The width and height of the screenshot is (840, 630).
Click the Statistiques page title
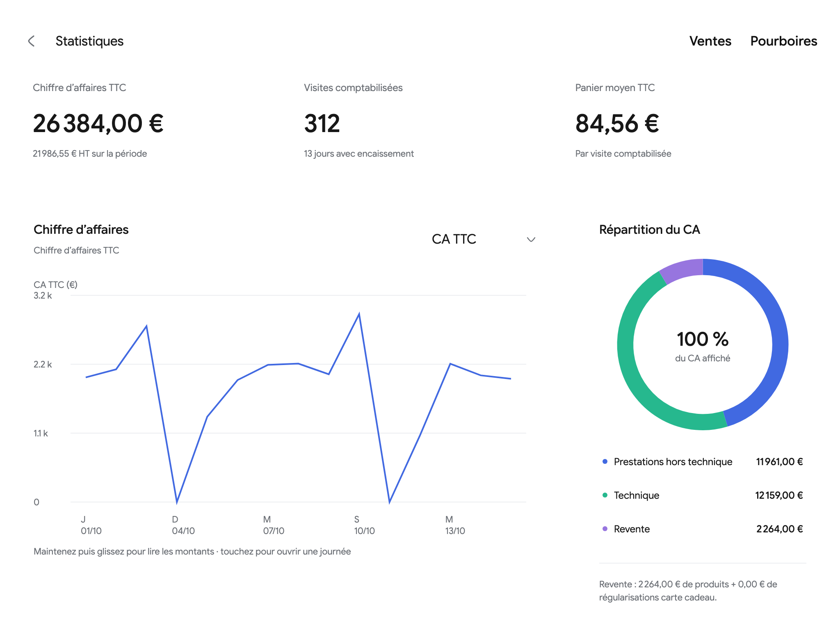tap(89, 41)
